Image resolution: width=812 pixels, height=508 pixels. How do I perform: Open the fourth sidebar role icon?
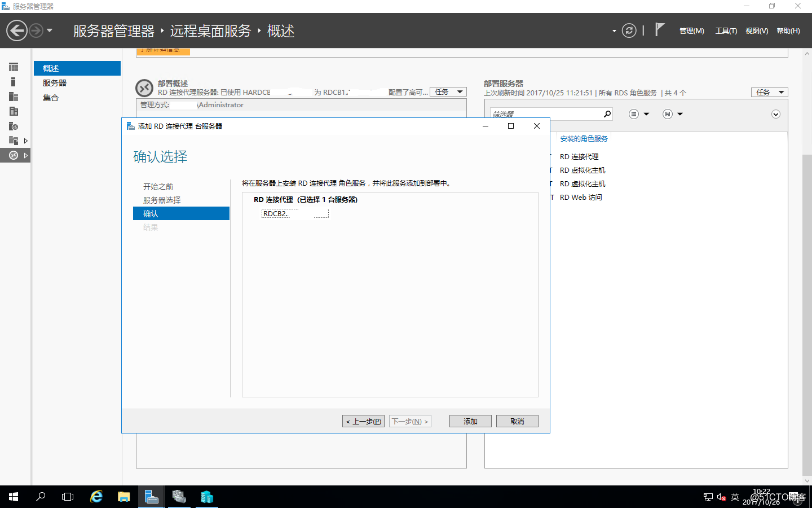click(x=14, y=111)
